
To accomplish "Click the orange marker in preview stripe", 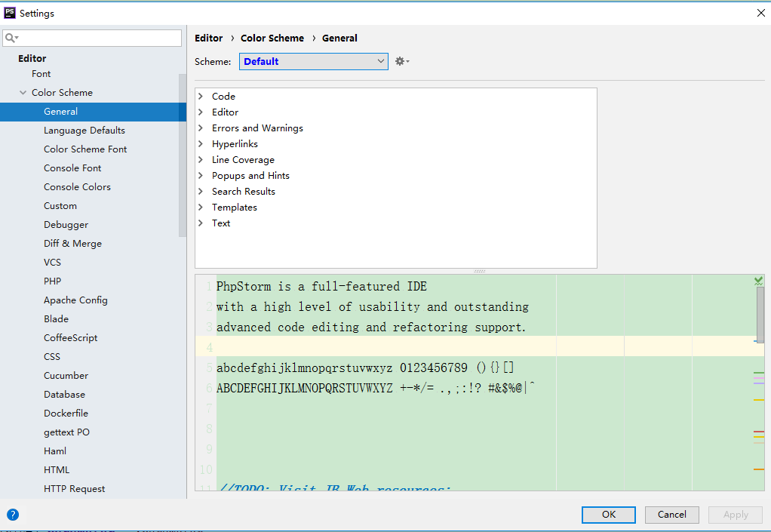I will 759,469.
